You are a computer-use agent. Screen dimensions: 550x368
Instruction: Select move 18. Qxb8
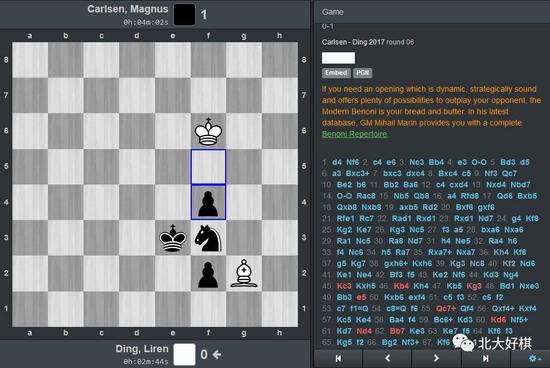click(347, 207)
